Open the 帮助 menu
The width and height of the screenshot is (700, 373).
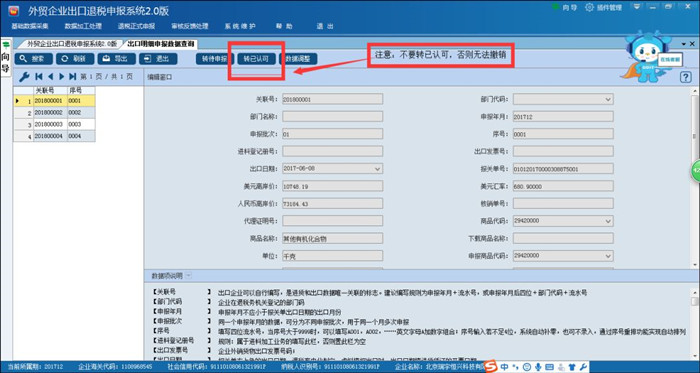coord(284,26)
